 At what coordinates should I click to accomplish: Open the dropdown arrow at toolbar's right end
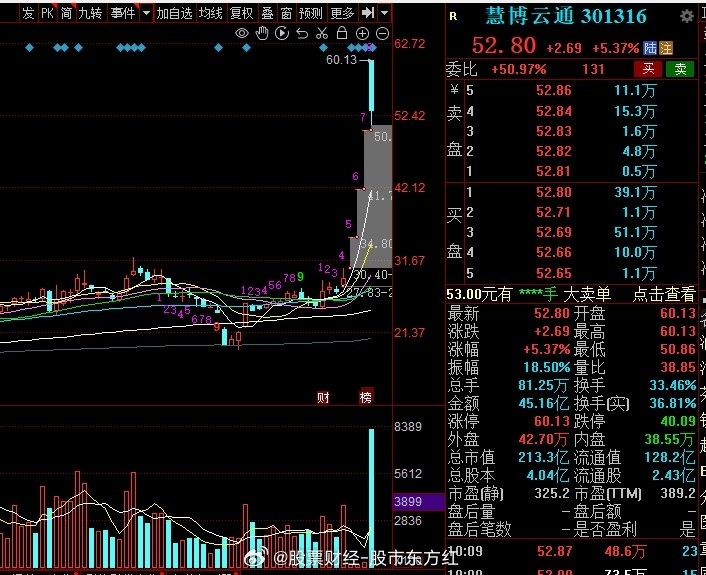pos(384,13)
